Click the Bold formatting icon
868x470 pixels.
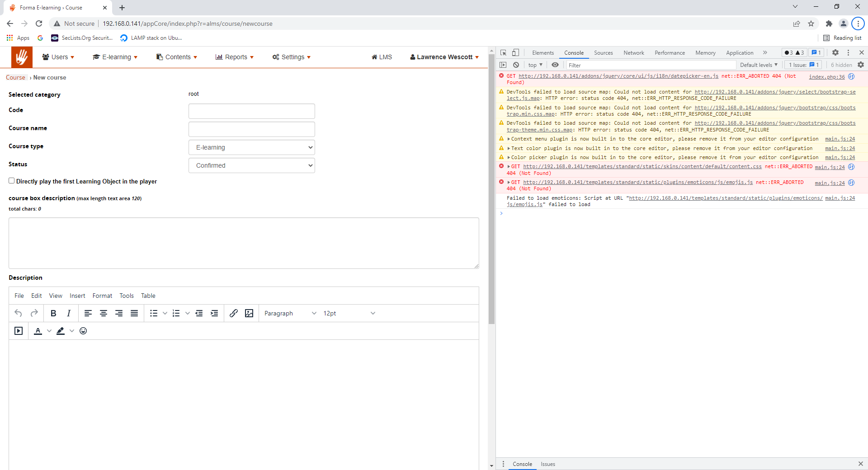53,313
